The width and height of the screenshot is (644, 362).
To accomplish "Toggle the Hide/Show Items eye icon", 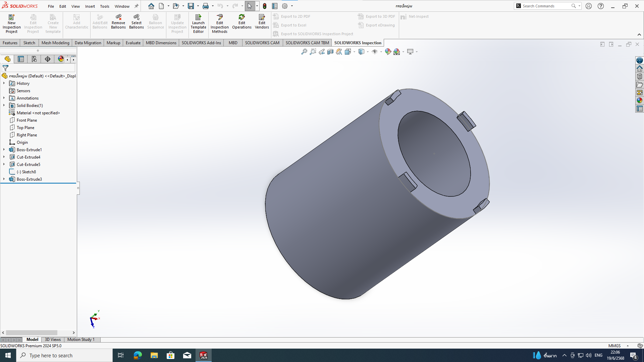I will pos(375,52).
